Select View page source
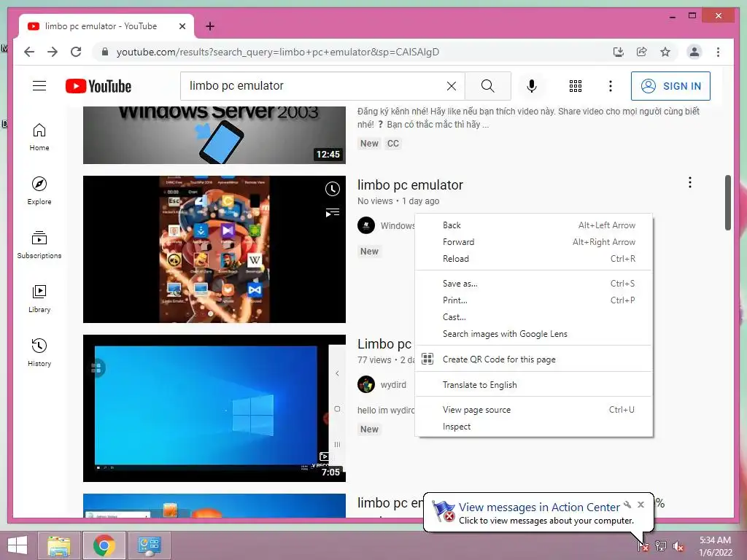This screenshot has height=560, width=747. [533, 410]
